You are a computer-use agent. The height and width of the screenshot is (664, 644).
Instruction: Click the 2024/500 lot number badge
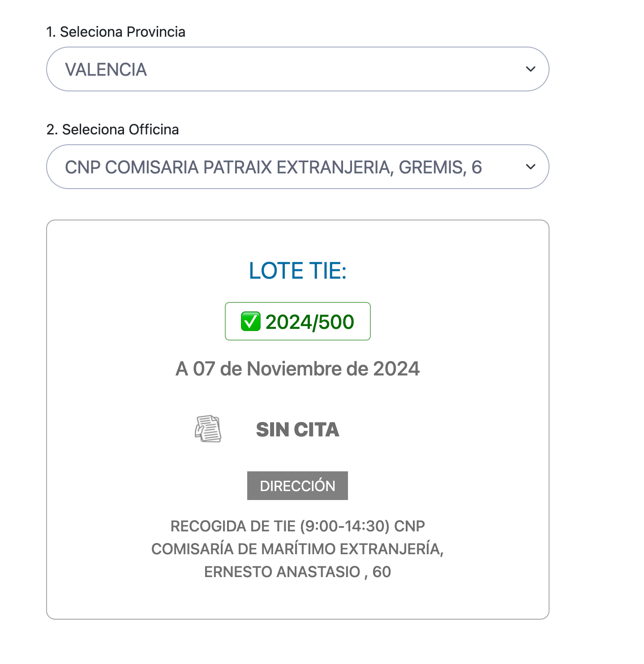[x=297, y=321]
